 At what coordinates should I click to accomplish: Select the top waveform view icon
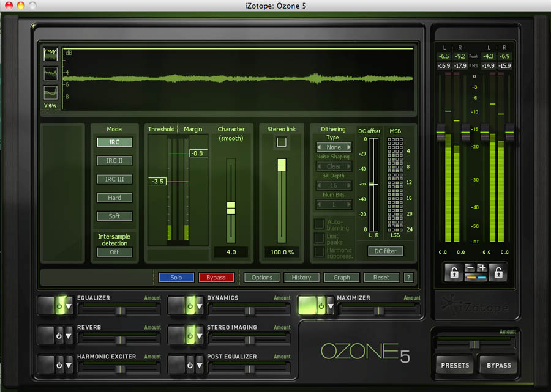[50, 54]
